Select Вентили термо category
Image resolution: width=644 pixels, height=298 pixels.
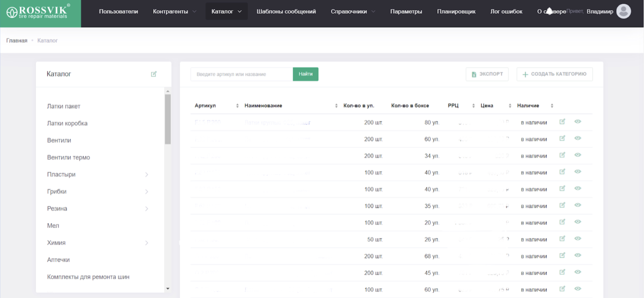coord(68,157)
